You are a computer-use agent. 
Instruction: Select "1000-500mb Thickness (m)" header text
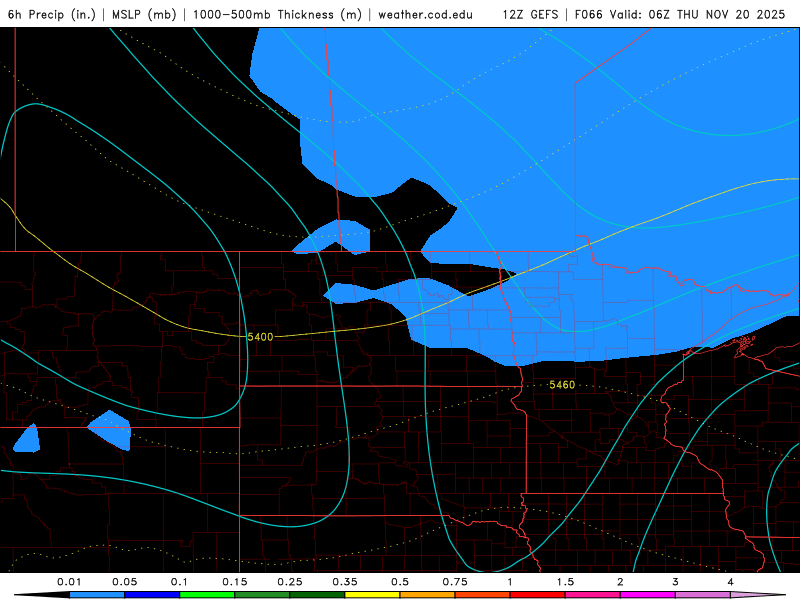click(x=277, y=14)
